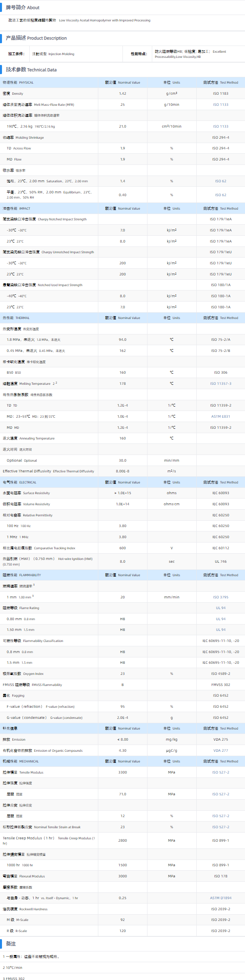The width and height of the screenshot is (245, 980).
Task: Click the 备注 notes section heading
Action: click(11, 944)
